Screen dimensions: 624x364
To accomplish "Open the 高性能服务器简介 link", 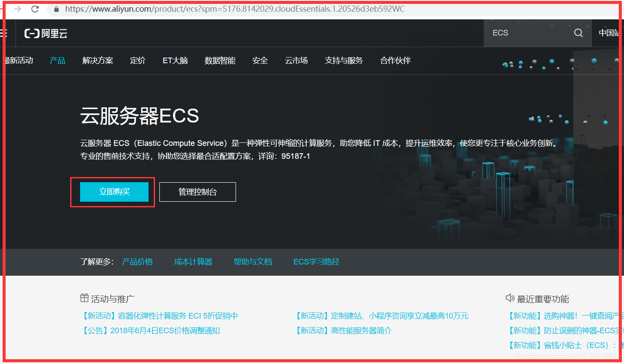I will (x=343, y=331).
